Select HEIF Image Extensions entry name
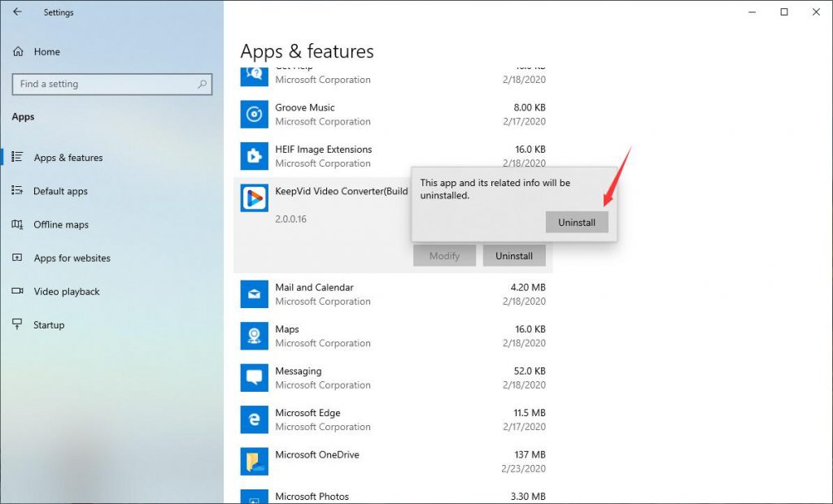833x504 pixels. (324, 150)
